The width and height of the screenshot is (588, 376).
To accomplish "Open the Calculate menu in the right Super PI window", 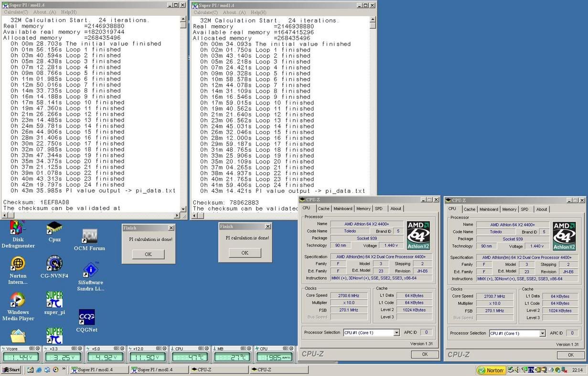I will pos(206,12).
